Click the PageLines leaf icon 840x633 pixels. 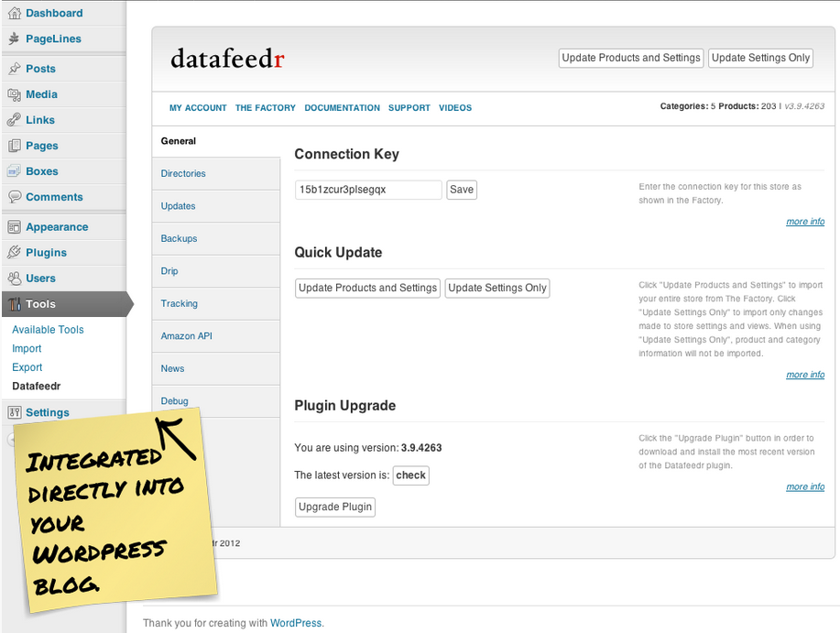[15, 38]
